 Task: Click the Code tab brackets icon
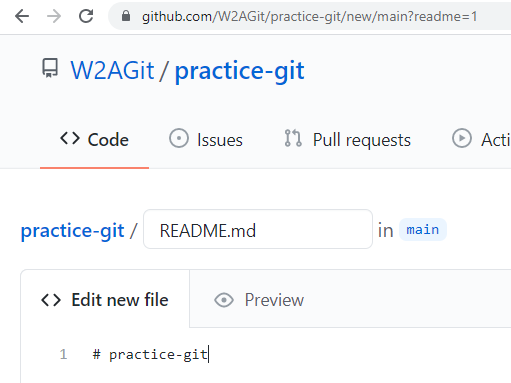[70, 138]
